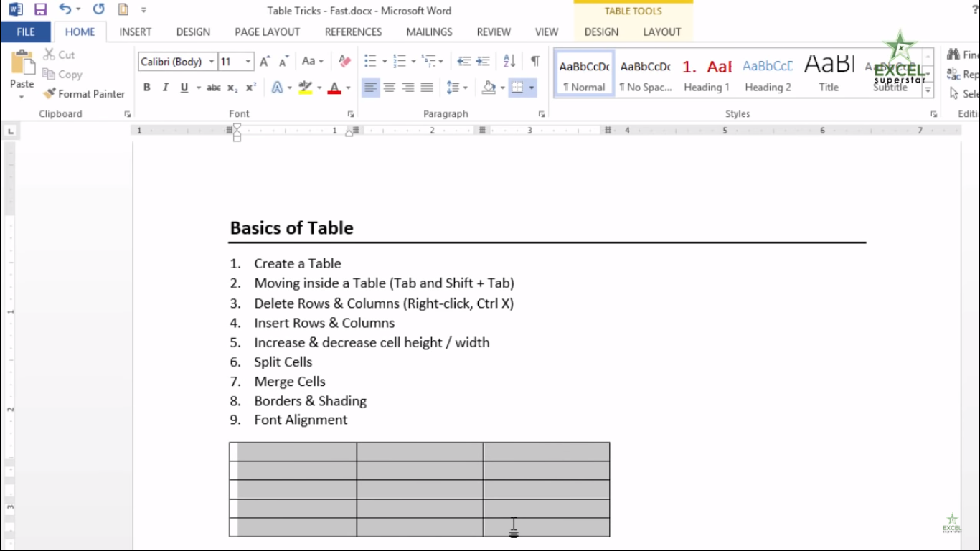Image resolution: width=980 pixels, height=551 pixels.
Task: Open the Table Tools LAYOUT tab
Action: coord(661,32)
